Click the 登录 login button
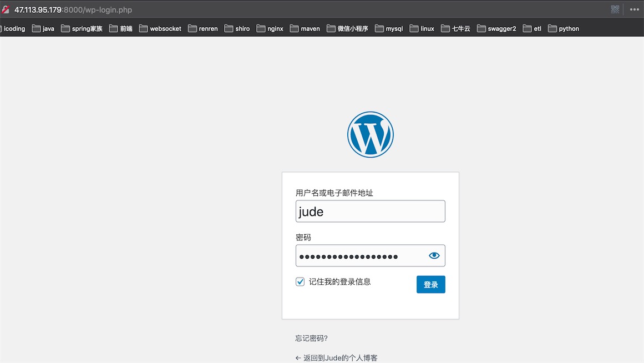The height and width of the screenshot is (363, 644). (x=430, y=285)
